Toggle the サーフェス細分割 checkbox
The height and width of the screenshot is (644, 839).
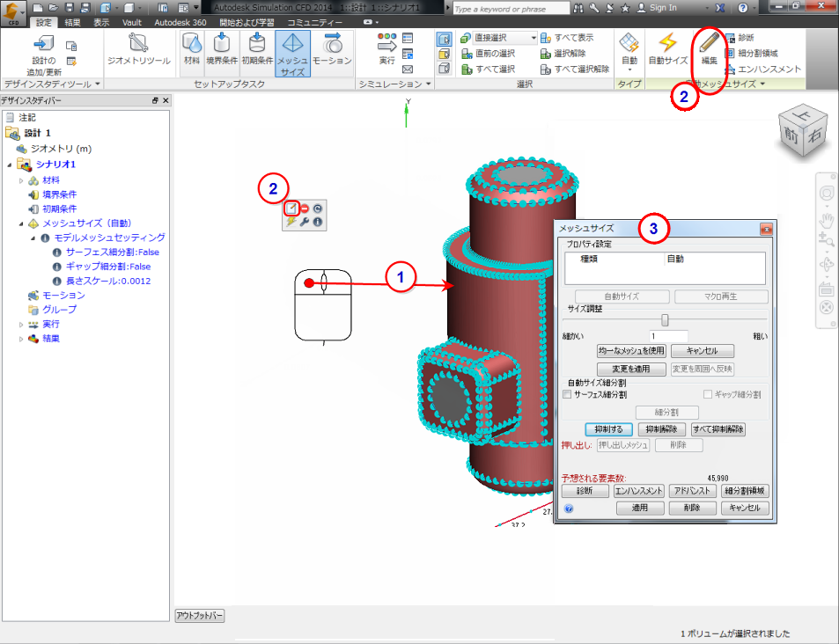click(x=567, y=394)
